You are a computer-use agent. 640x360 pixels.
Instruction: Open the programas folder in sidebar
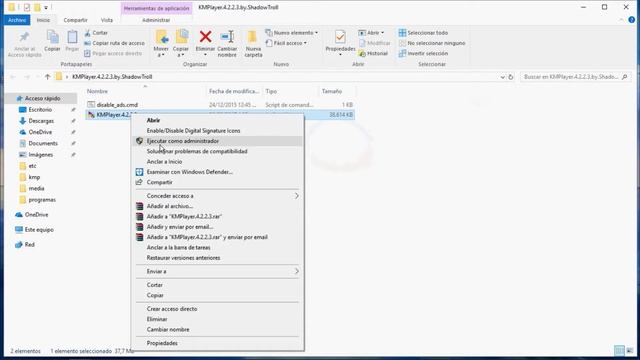click(42, 200)
